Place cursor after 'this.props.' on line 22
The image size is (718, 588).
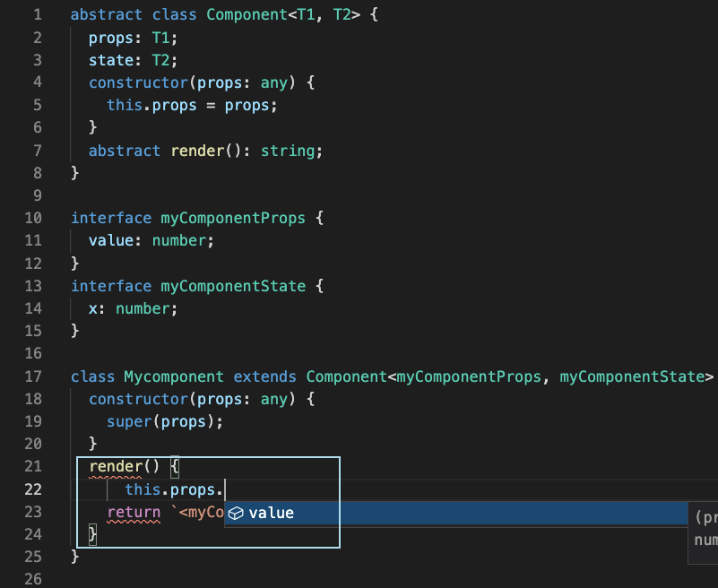[x=225, y=490]
